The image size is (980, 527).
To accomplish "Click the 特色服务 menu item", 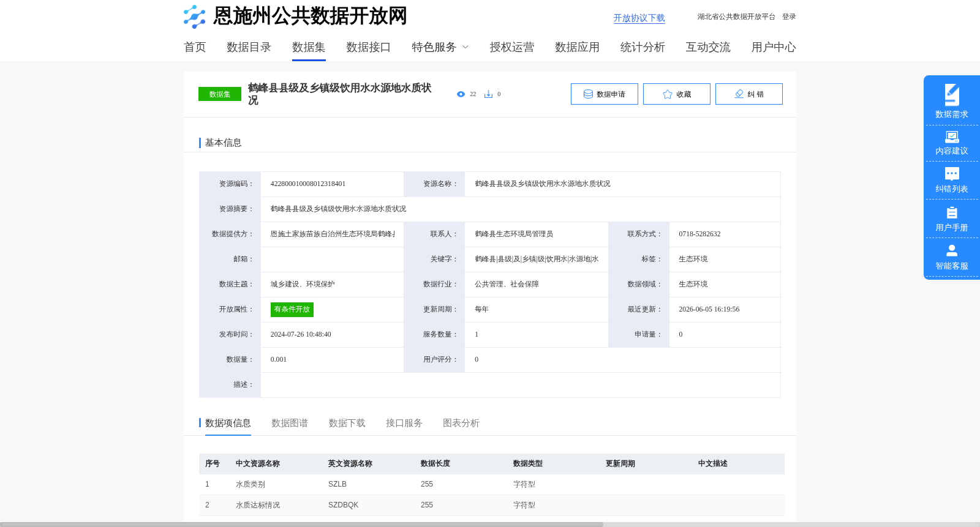I will (x=434, y=47).
